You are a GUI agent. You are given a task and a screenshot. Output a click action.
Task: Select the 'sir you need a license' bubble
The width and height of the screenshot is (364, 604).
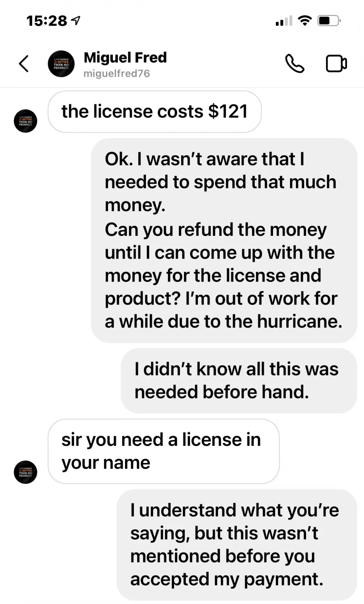[x=163, y=451]
